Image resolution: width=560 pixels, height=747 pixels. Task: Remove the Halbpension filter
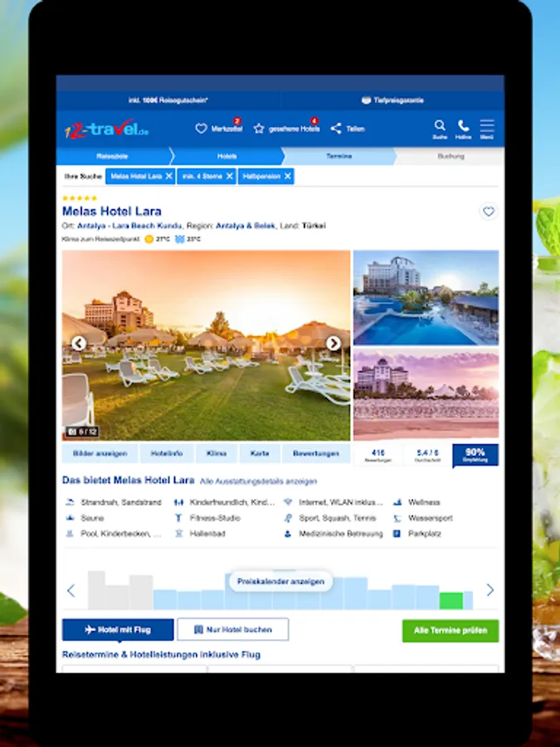click(x=288, y=176)
